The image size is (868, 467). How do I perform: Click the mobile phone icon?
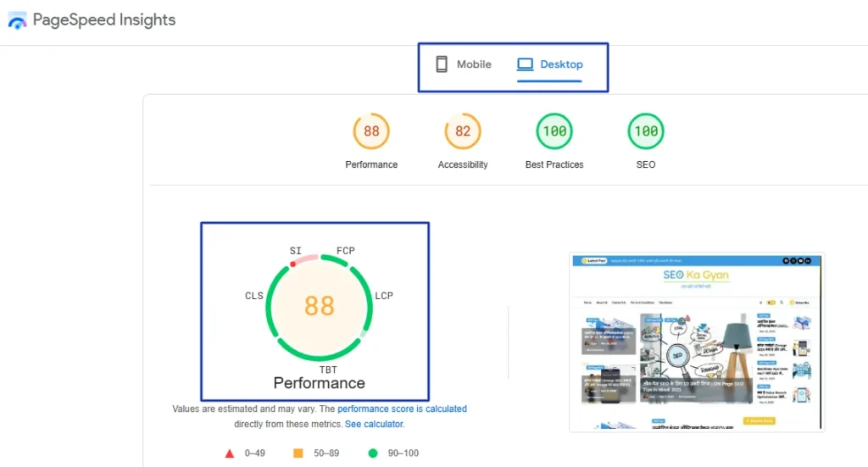coord(442,64)
